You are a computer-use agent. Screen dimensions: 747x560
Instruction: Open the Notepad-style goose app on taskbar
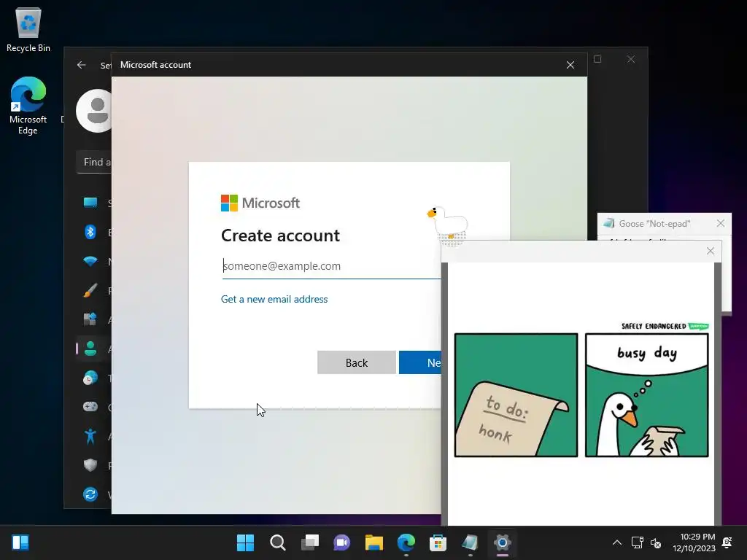pyautogui.click(x=470, y=542)
